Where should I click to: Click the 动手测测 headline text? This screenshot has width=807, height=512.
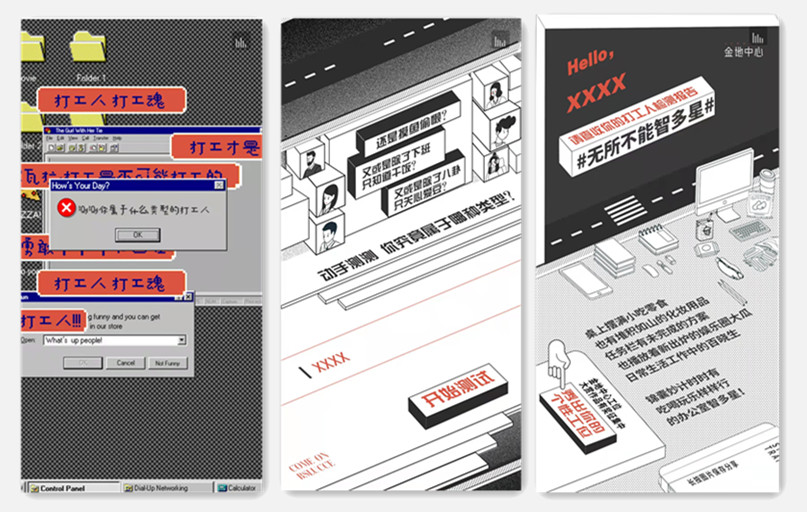(x=346, y=265)
